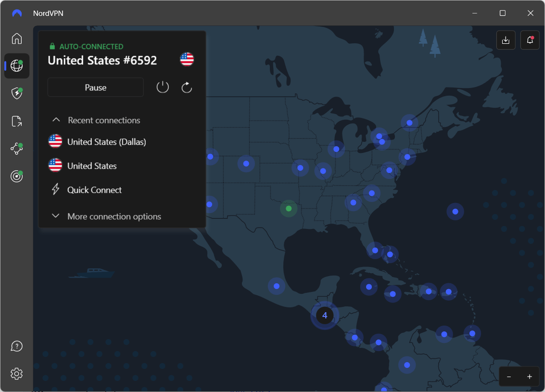The height and width of the screenshot is (392, 545).
Task: Maximize the NordVPN window
Action: click(x=502, y=13)
